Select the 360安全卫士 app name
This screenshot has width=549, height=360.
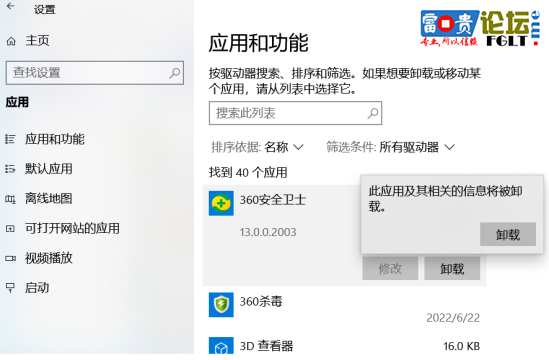click(x=273, y=200)
